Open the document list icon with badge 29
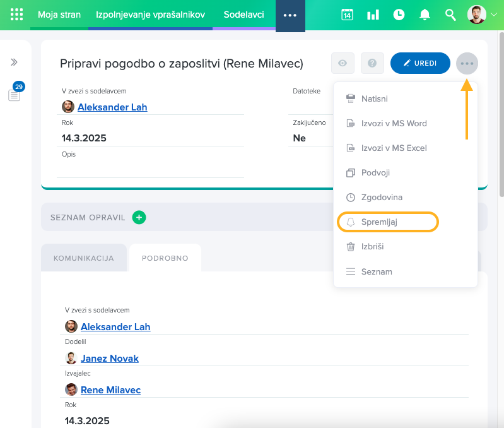The image size is (504, 428). click(x=14, y=95)
